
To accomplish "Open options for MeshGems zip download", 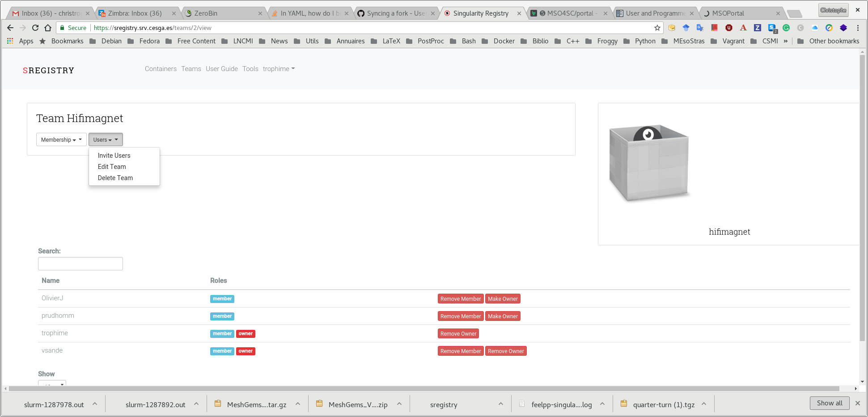I will click(399, 404).
